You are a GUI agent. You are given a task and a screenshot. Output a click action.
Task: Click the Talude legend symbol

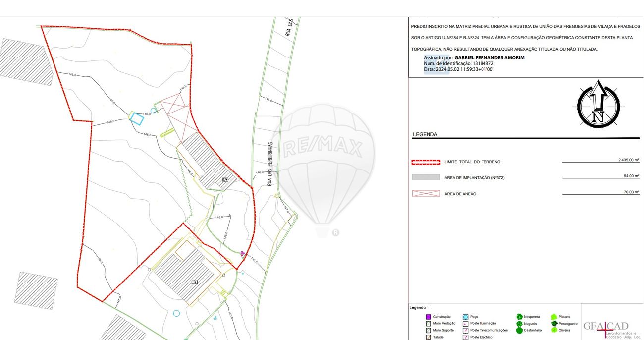pyautogui.click(x=429, y=337)
